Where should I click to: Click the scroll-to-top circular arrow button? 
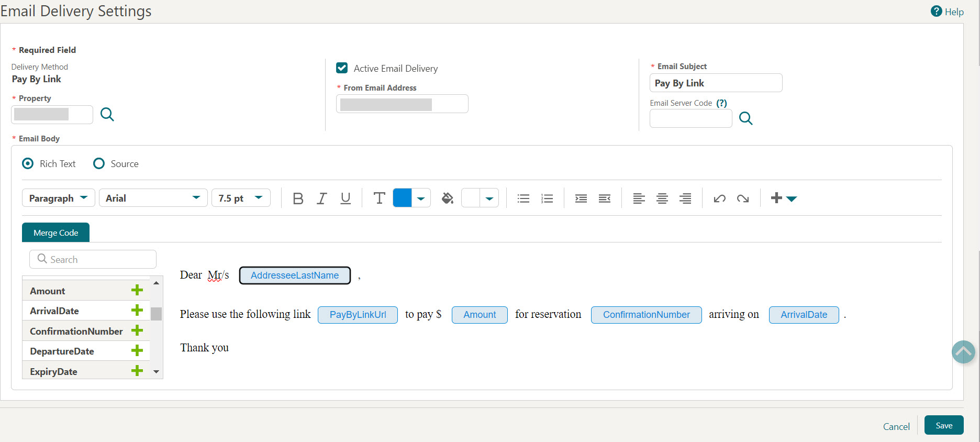pyautogui.click(x=963, y=352)
